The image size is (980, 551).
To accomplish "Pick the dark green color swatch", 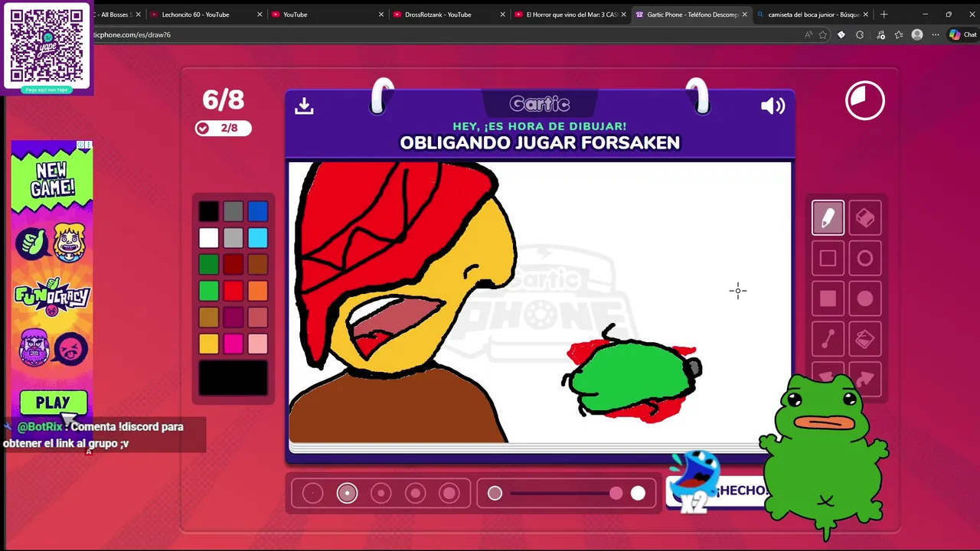I will [209, 265].
